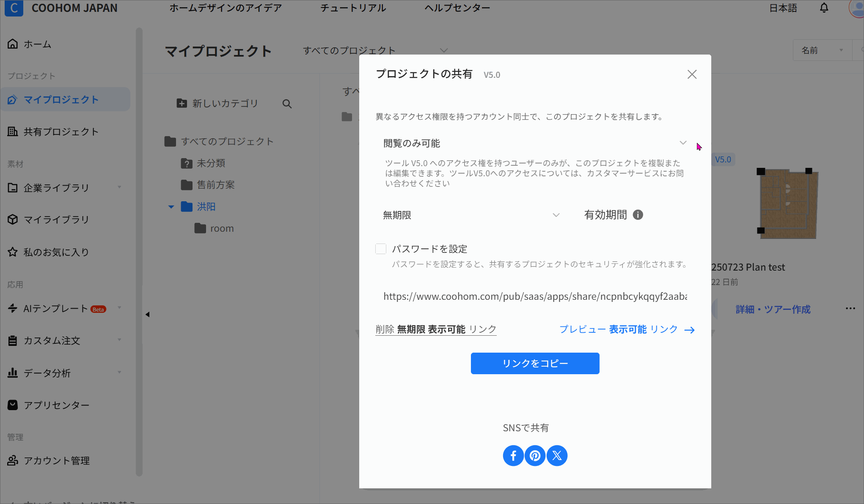Open the ヘルプセンター menu
The height and width of the screenshot is (504, 864).
(x=457, y=8)
